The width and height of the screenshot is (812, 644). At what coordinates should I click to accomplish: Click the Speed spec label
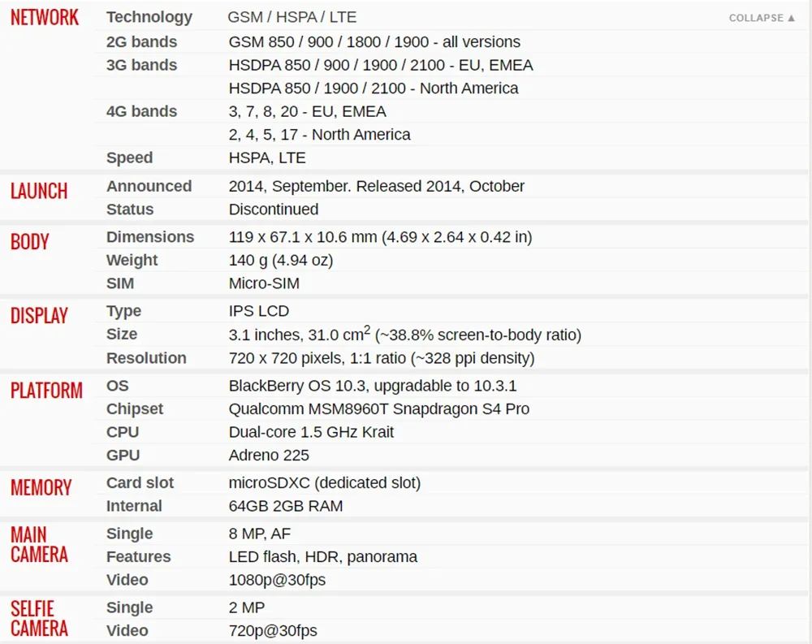[x=129, y=158]
